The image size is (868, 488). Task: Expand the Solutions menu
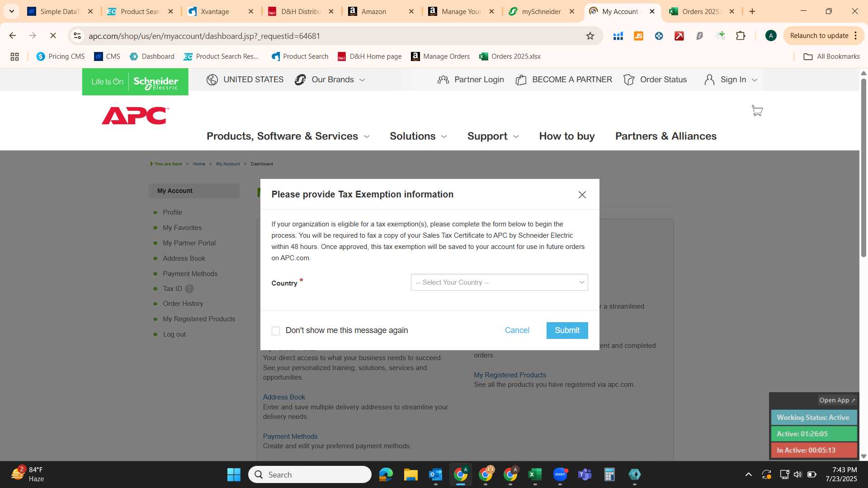418,136
